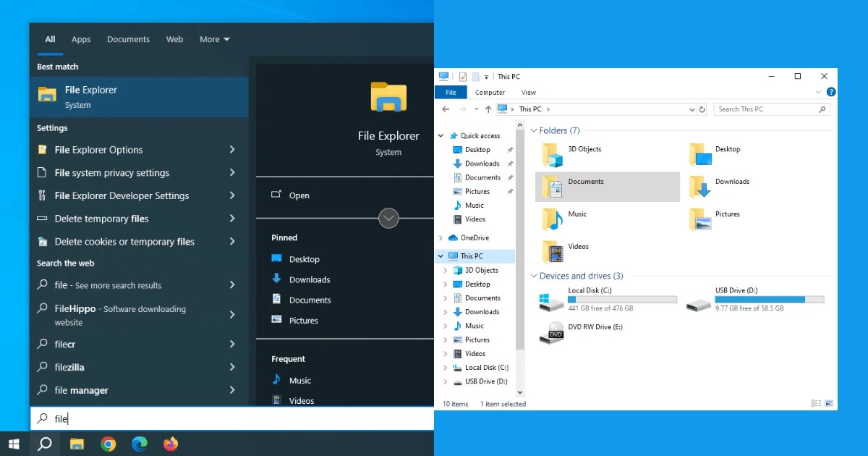Expand OneDrive in navigation pane
The image size is (868, 456).
point(441,238)
